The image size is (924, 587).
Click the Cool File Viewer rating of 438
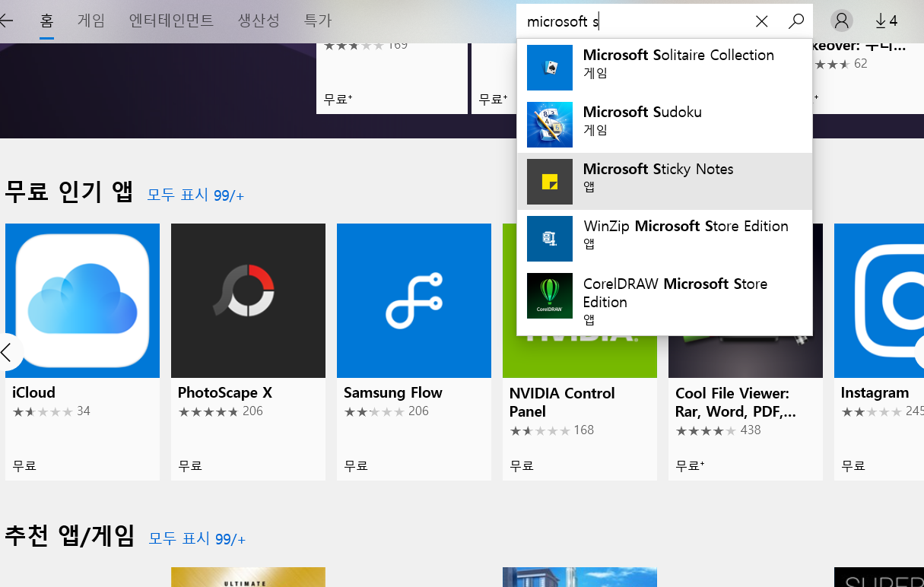tap(718, 430)
